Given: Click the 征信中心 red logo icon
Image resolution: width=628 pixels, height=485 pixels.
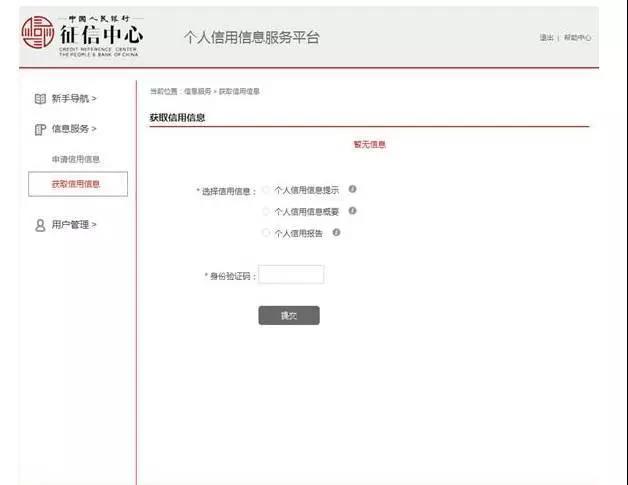Looking at the screenshot, I should 38,33.
